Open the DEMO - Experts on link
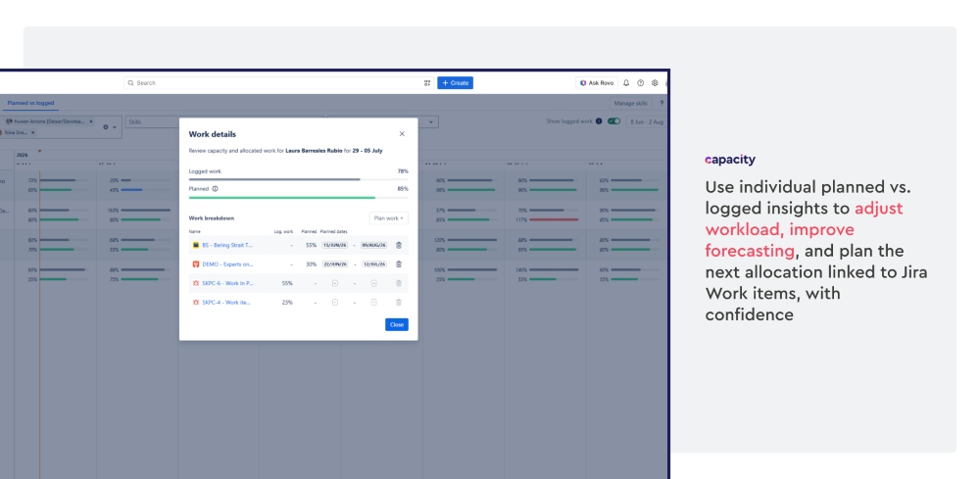 pyautogui.click(x=227, y=264)
